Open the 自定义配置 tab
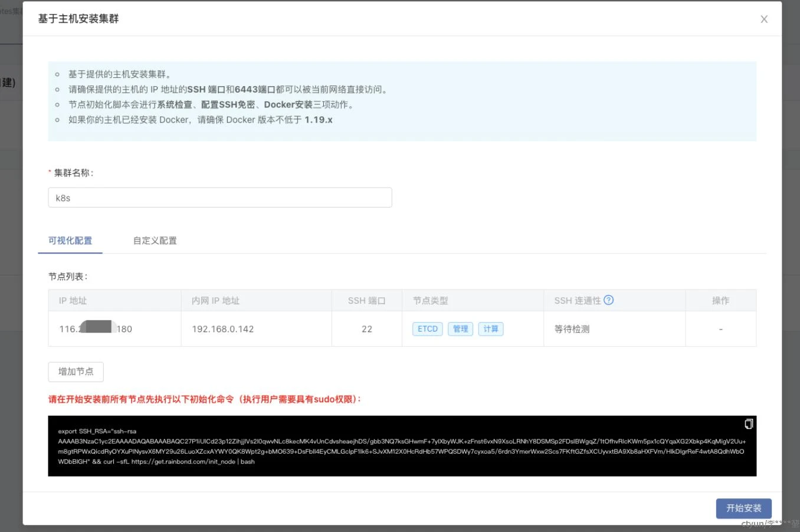Screen dimensions: 800x532 point(155,241)
